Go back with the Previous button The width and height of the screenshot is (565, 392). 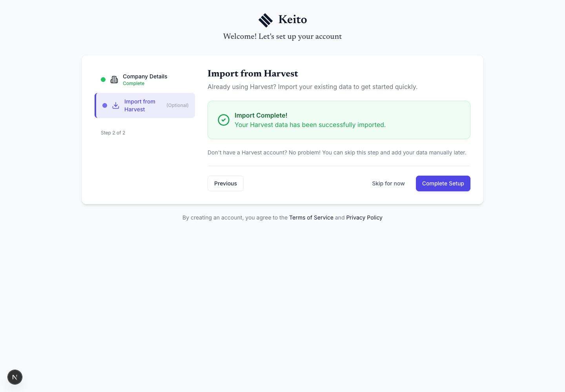coord(226,183)
